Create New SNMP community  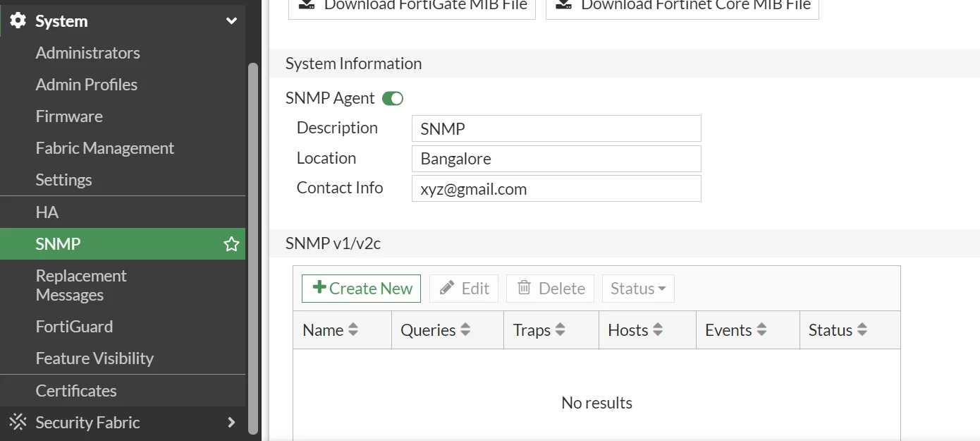[361, 289]
